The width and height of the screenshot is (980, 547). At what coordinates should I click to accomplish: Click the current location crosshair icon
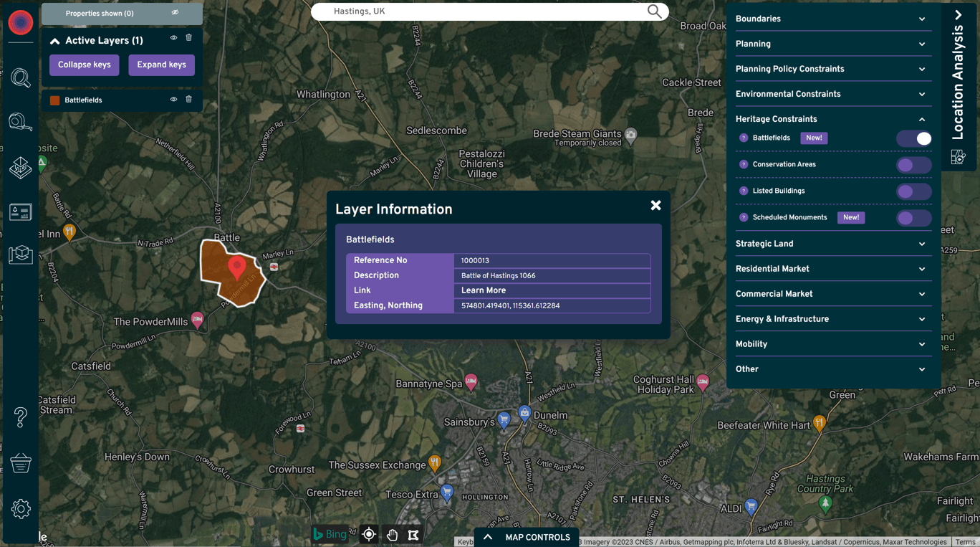(x=369, y=534)
